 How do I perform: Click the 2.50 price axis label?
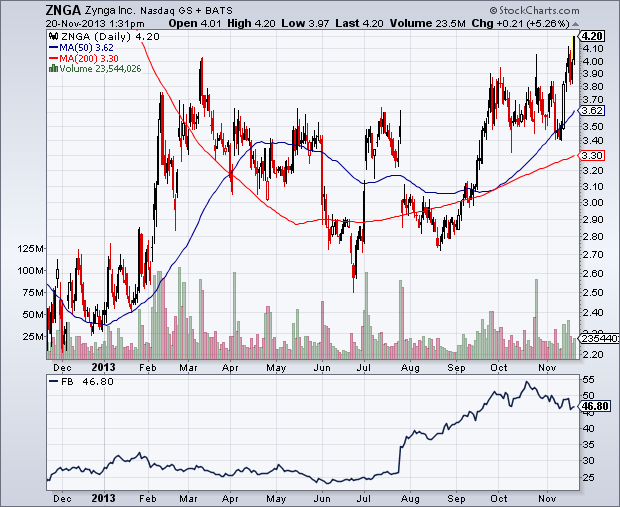(x=593, y=293)
